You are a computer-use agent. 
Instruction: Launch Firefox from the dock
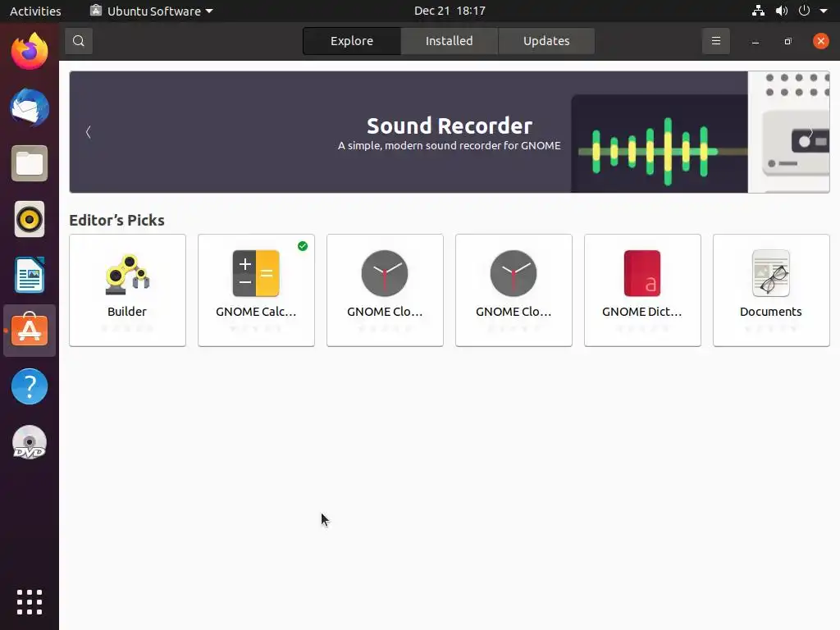tap(30, 52)
